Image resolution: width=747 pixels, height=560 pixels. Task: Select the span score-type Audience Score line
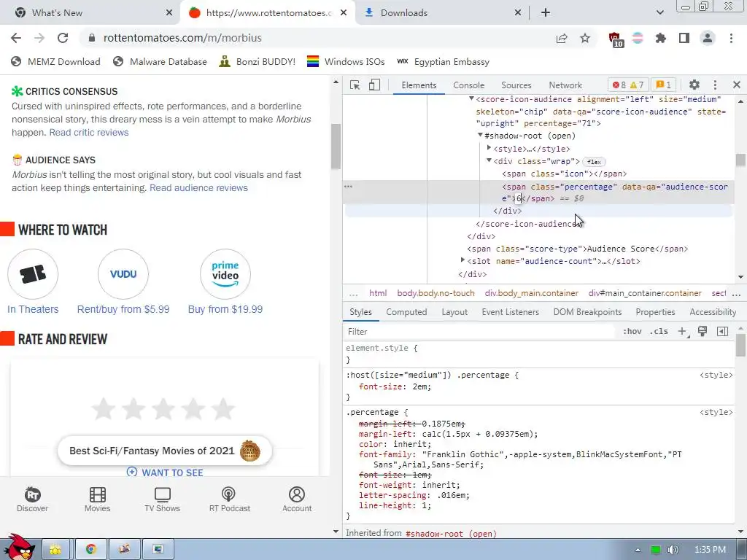(578, 249)
